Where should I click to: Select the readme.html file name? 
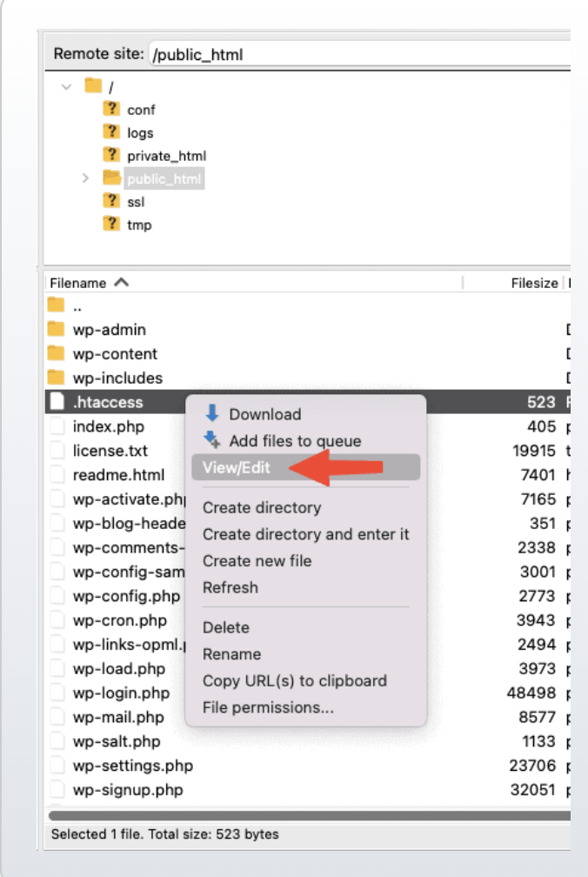pos(118,475)
